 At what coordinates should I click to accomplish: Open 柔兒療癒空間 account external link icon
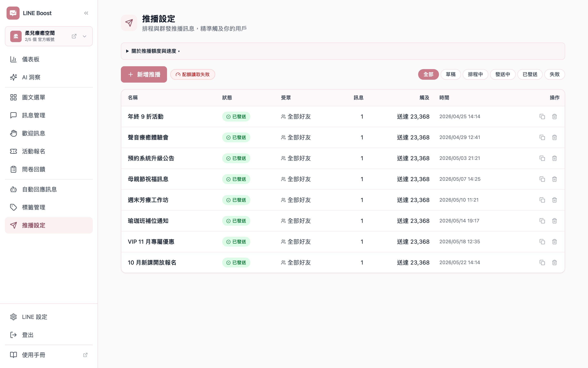(74, 36)
